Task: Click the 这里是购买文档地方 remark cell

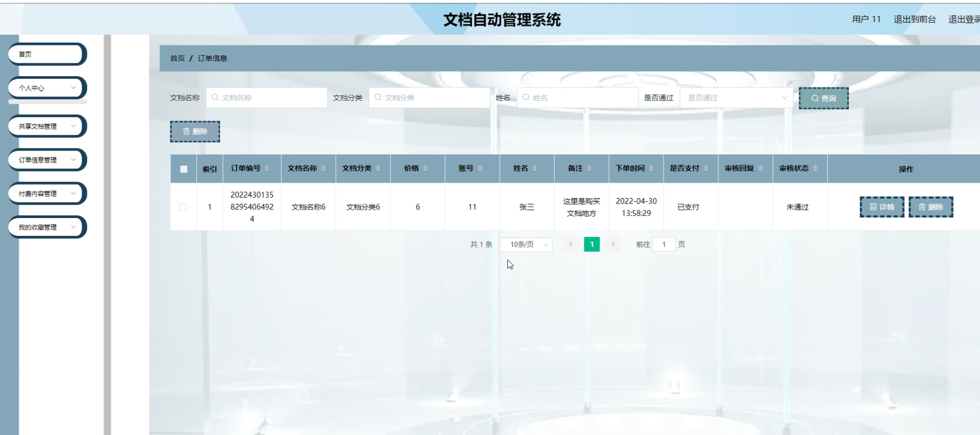Action: [x=582, y=207]
